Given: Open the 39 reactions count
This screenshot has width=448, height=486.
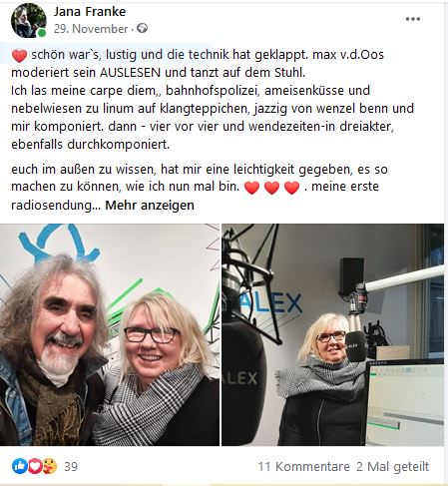Looking at the screenshot, I should (71, 466).
